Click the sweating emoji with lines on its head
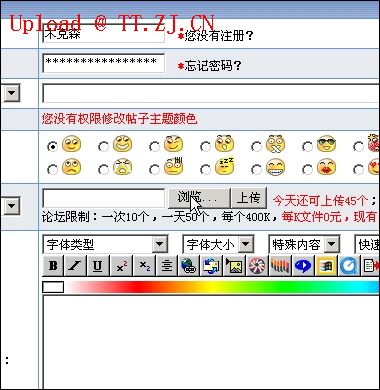 point(173,166)
